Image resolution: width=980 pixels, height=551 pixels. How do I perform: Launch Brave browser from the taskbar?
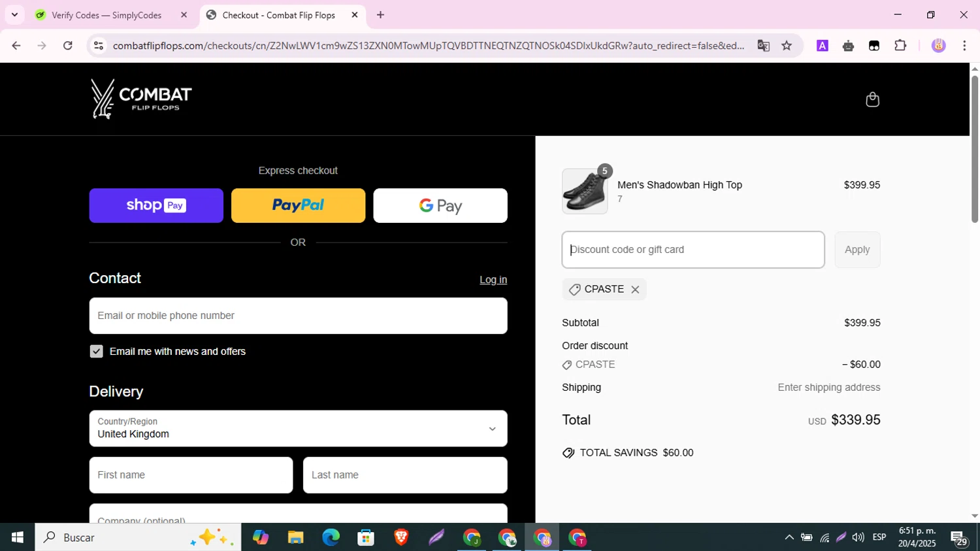click(x=401, y=537)
